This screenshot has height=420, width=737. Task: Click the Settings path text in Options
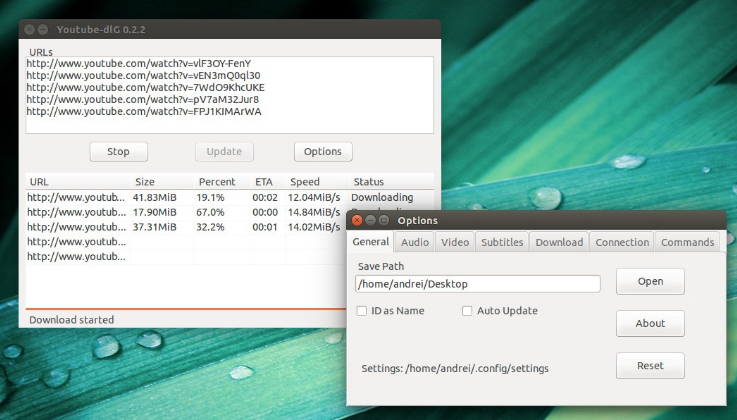click(x=455, y=368)
